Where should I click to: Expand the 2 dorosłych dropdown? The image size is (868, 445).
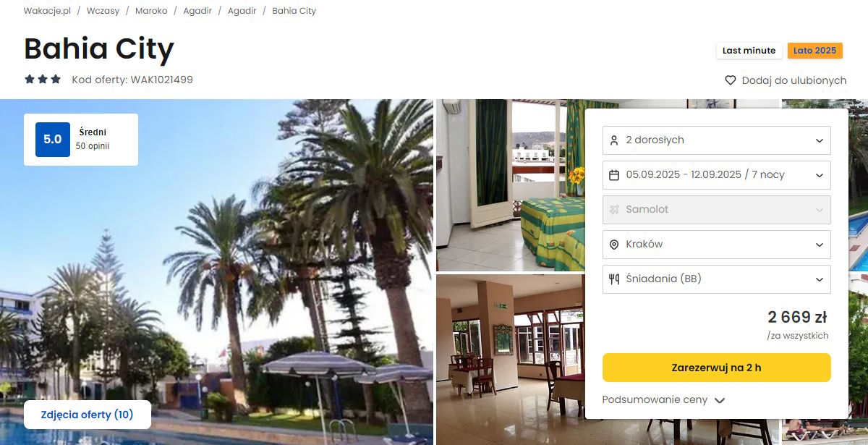point(717,140)
